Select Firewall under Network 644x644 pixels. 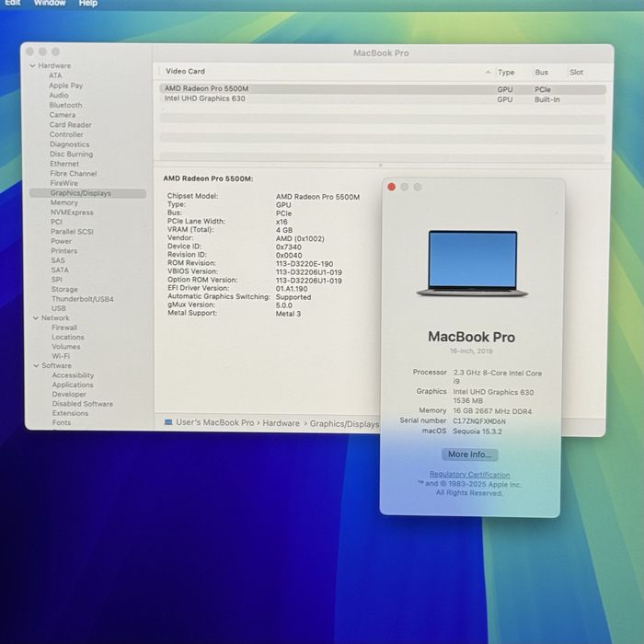(x=64, y=328)
